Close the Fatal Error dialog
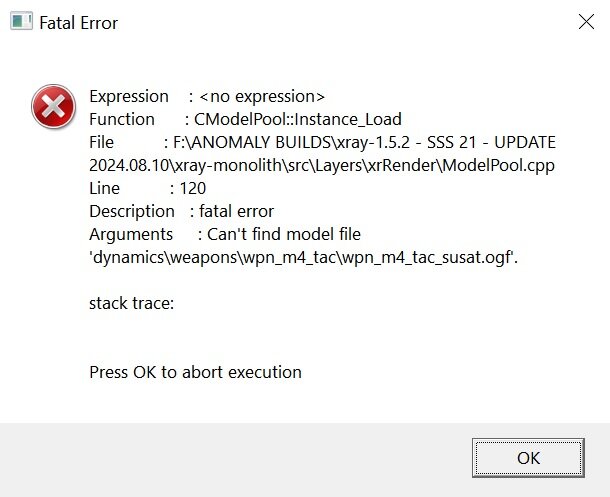 587,22
